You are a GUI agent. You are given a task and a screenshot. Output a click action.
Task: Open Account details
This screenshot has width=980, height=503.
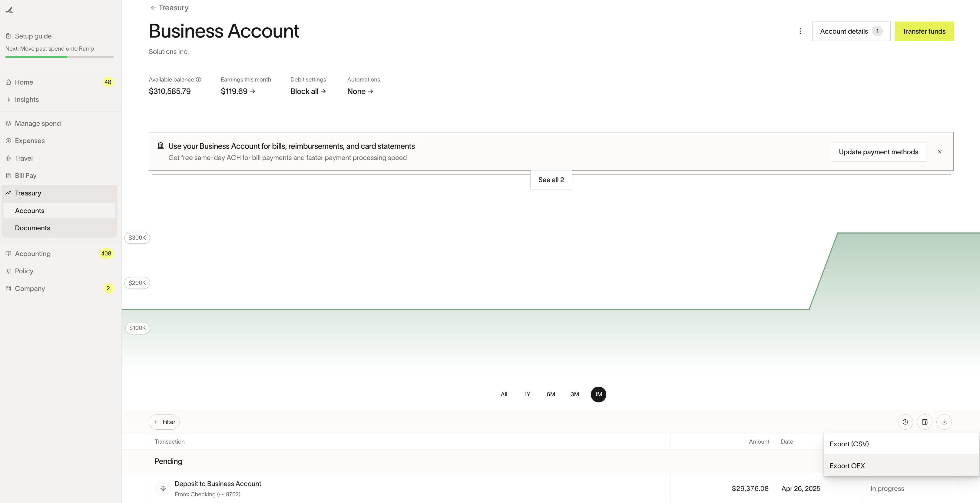tap(851, 31)
